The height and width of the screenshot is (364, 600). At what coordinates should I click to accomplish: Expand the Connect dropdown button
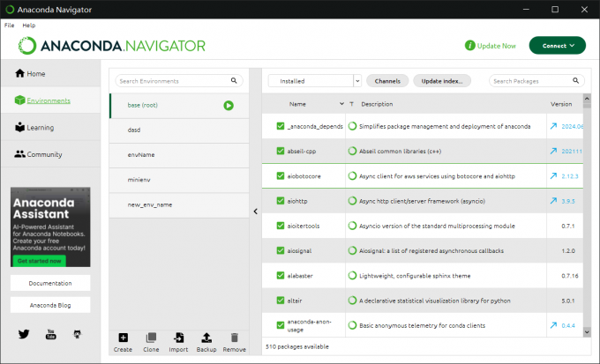click(x=557, y=46)
